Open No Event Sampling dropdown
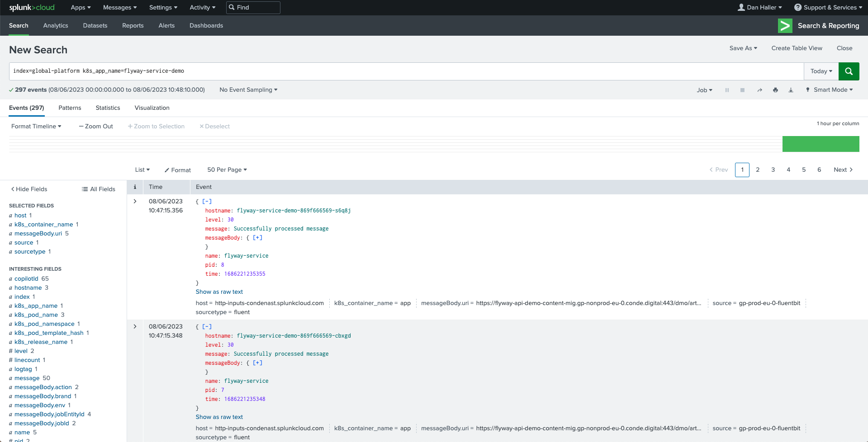The width and height of the screenshot is (868, 442). click(x=248, y=90)
